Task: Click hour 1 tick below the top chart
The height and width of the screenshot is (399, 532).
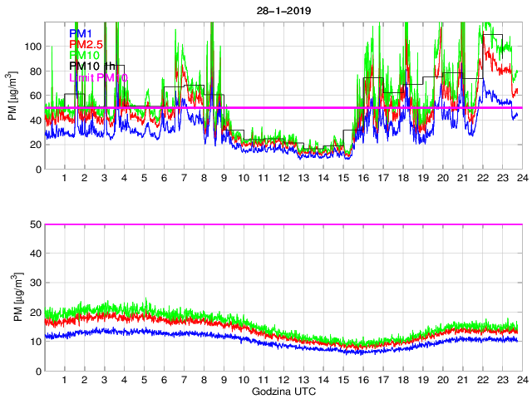Action: (65, 179)
